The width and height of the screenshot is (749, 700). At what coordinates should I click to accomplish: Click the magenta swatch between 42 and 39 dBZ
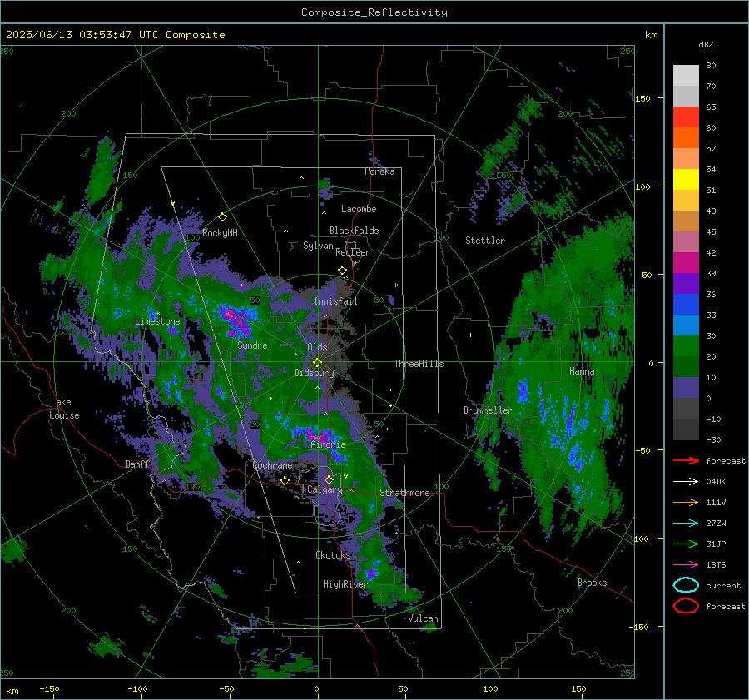[x=686, y=263]
